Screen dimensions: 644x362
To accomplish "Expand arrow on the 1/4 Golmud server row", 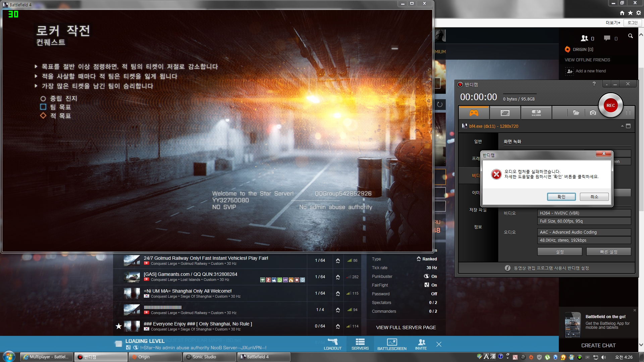I will (x=338, y=310).
